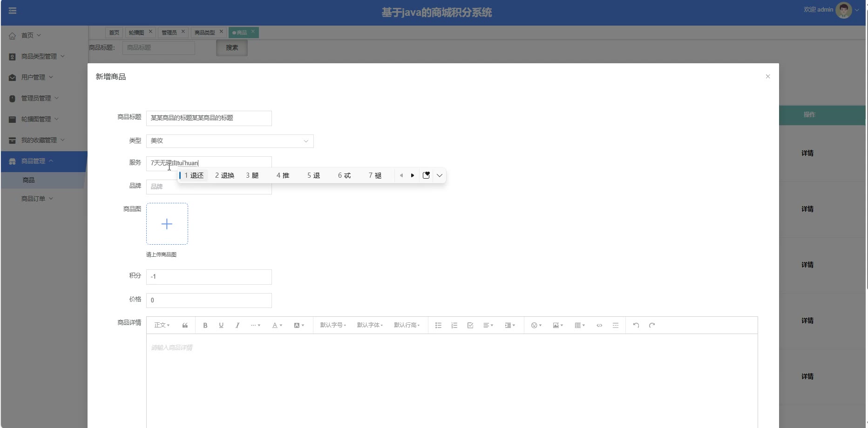Insert a horizontal divider line
The image size is (868, 428).
616,326
